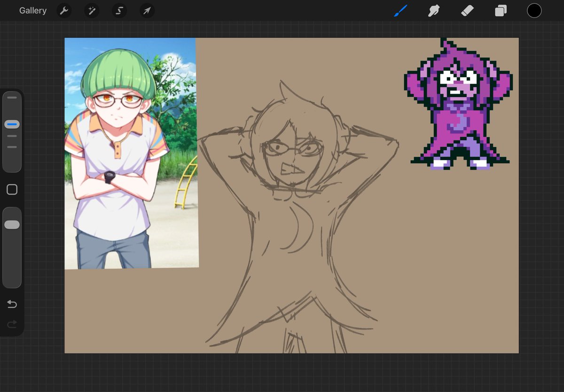The image size is (564, 392).
Task: Adjust the brush size slider
Action: pos(12,132)
